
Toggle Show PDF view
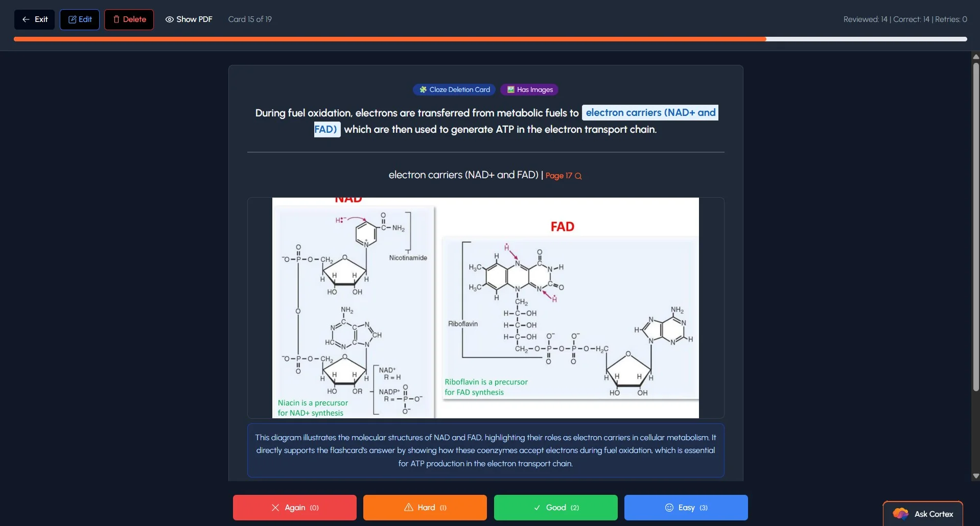click(x=189, y=19)
